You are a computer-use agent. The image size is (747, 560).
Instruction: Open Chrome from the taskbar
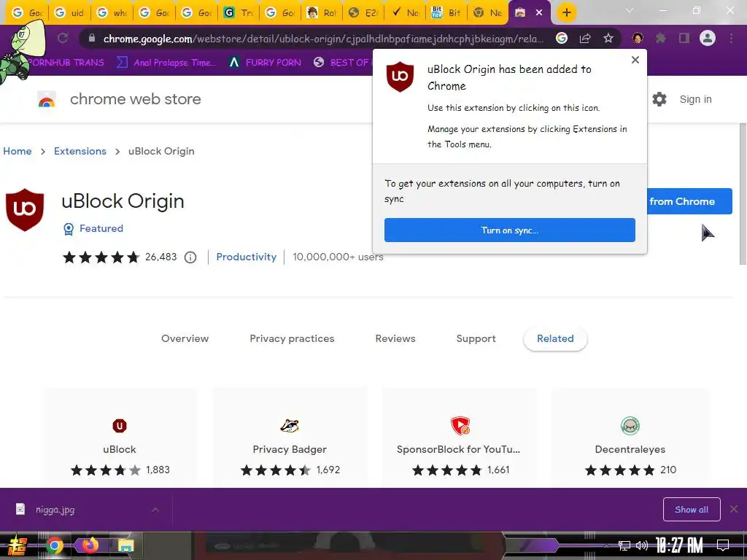tap(54, 545)
